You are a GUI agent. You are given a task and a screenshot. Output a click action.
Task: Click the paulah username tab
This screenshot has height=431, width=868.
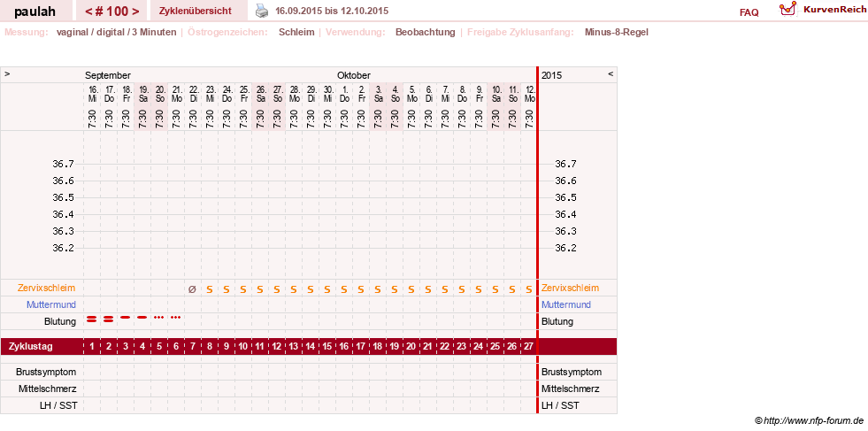[35, 12]
